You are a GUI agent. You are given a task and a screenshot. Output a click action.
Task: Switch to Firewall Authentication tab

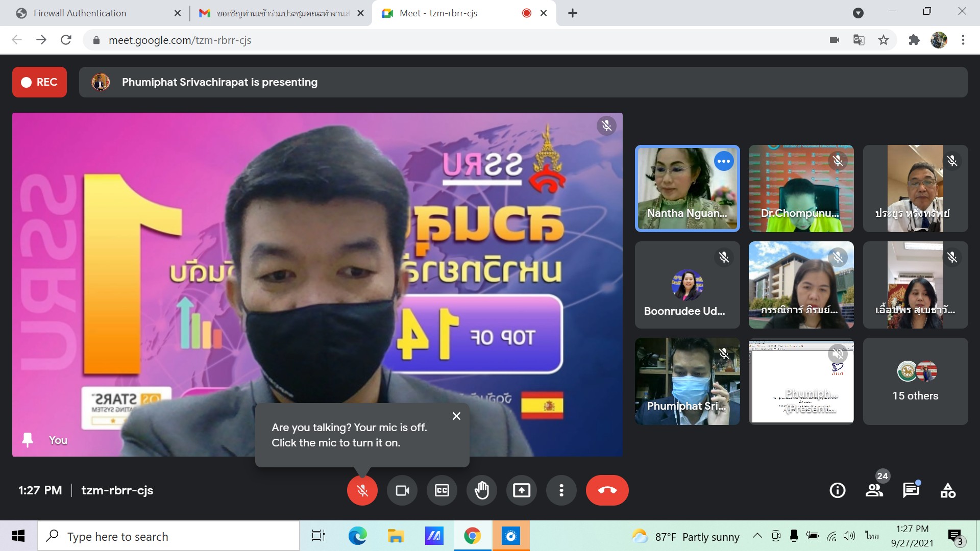pyautogui.click(x=80, y=13)
